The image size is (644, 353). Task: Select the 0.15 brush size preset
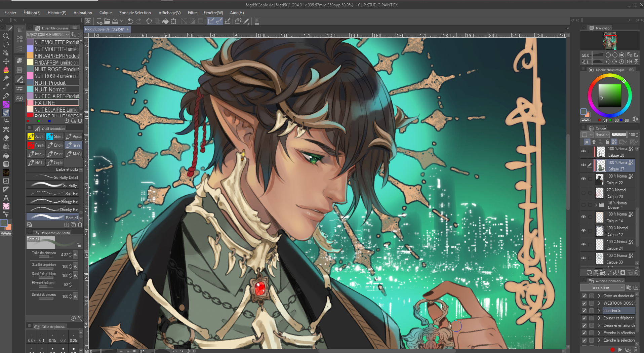[52, 340]
